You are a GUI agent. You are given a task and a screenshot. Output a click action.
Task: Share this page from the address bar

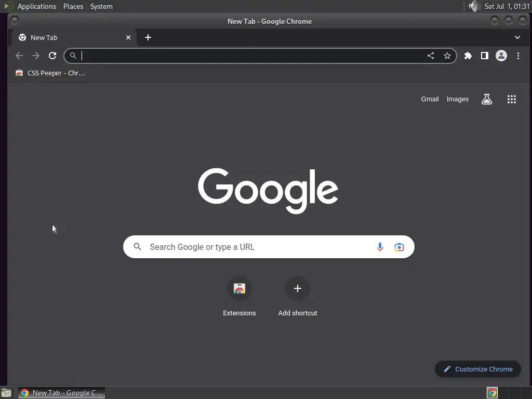coord(431,56)
